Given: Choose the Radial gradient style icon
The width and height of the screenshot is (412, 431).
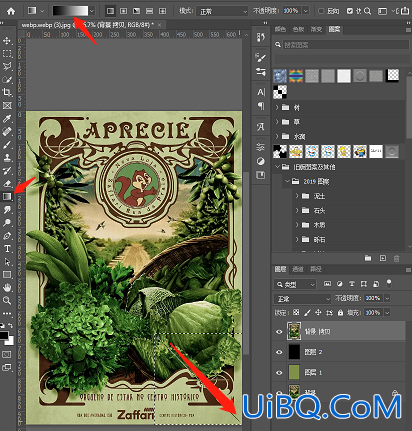Looking at the screenshot, I should coord(123,11).
